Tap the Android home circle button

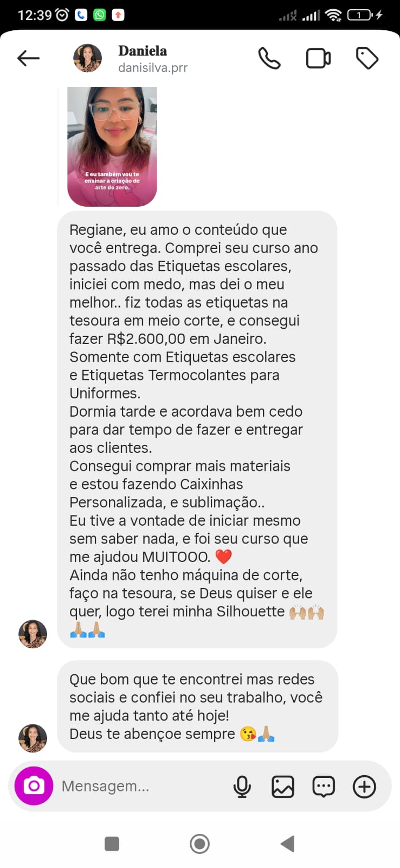pos(199,844)
